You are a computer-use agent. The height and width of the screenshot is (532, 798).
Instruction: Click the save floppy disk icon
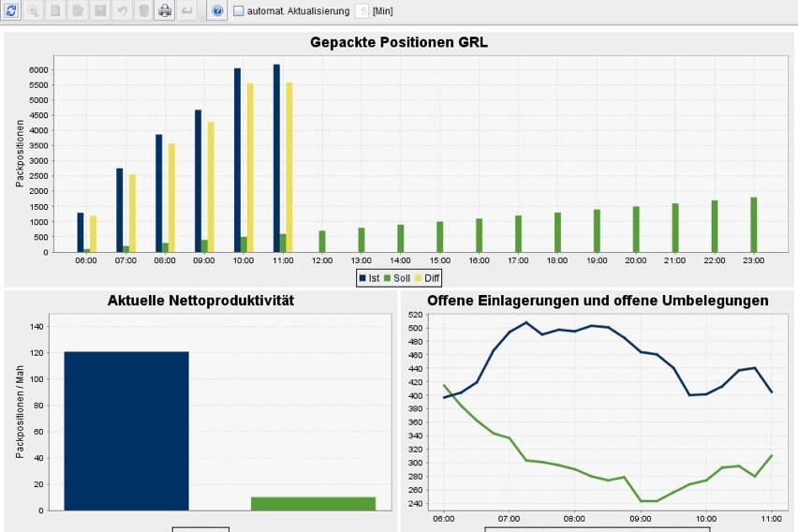(x=99, y=11)
